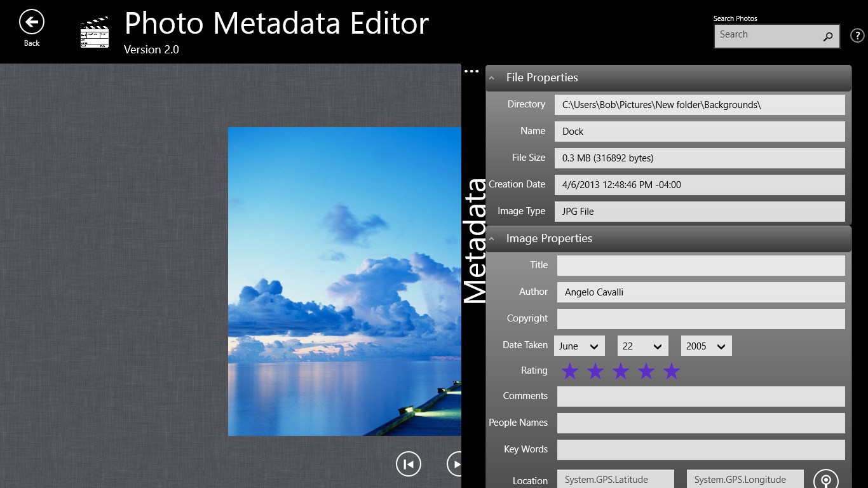Click the Author field with Angelo Cavalli
The image size is (868, 488).
(x=700, y=292)
